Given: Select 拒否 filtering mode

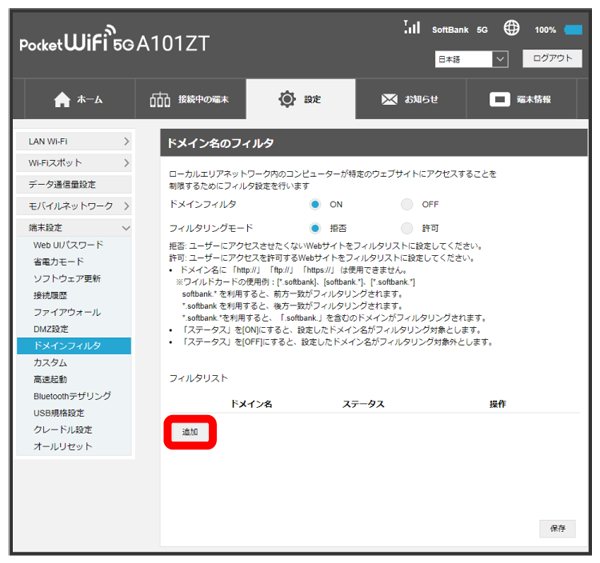Looking at the screenshot, I should (315, 228).
